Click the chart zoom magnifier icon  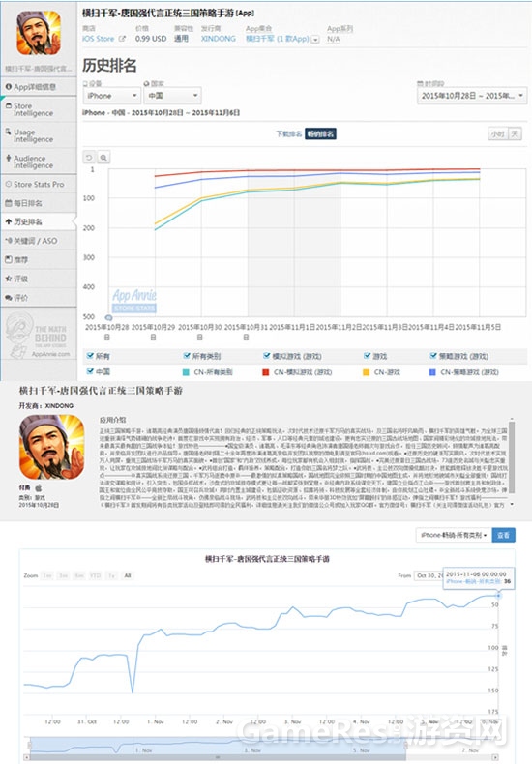click(103, 158)
